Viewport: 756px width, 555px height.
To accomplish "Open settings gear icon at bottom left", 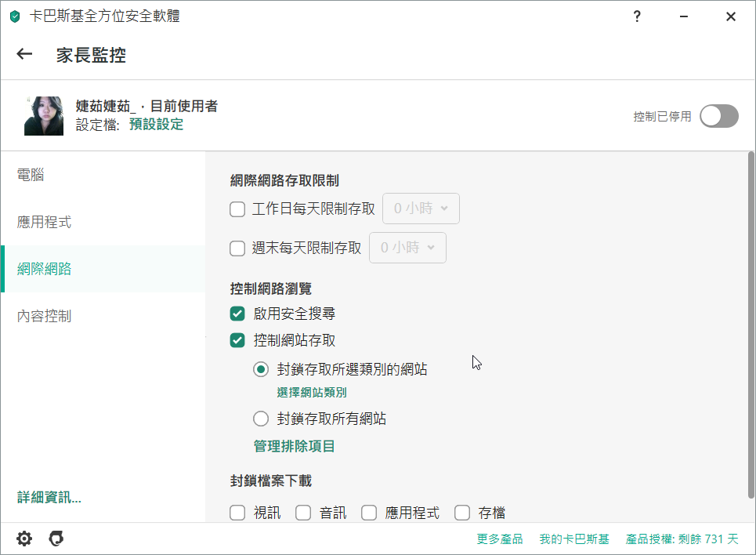I will 24,539.
